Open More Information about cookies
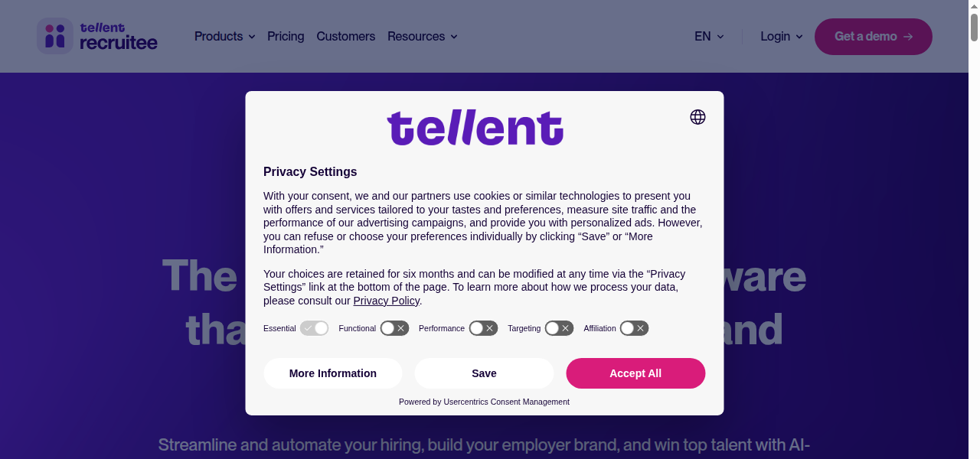Screen dimensions: 980x459 point(333,373)
